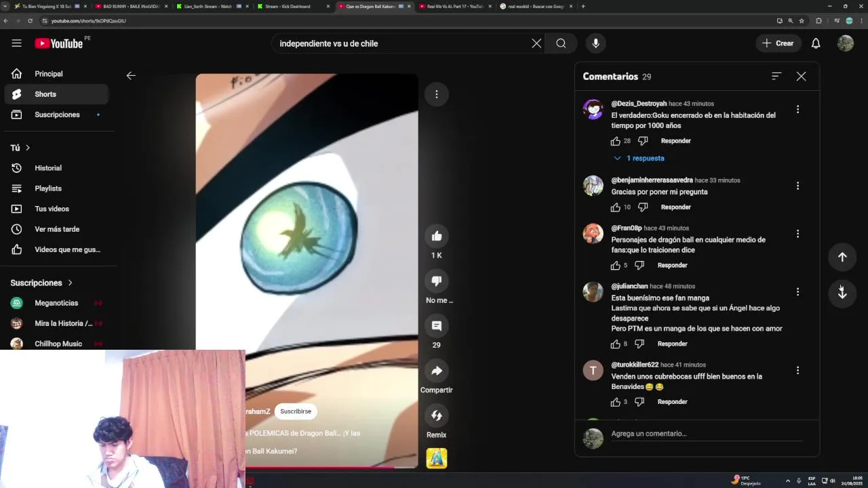868x488 pixels.
Task: Open Chillhop Music subscription channel
Action: (56, 344)
